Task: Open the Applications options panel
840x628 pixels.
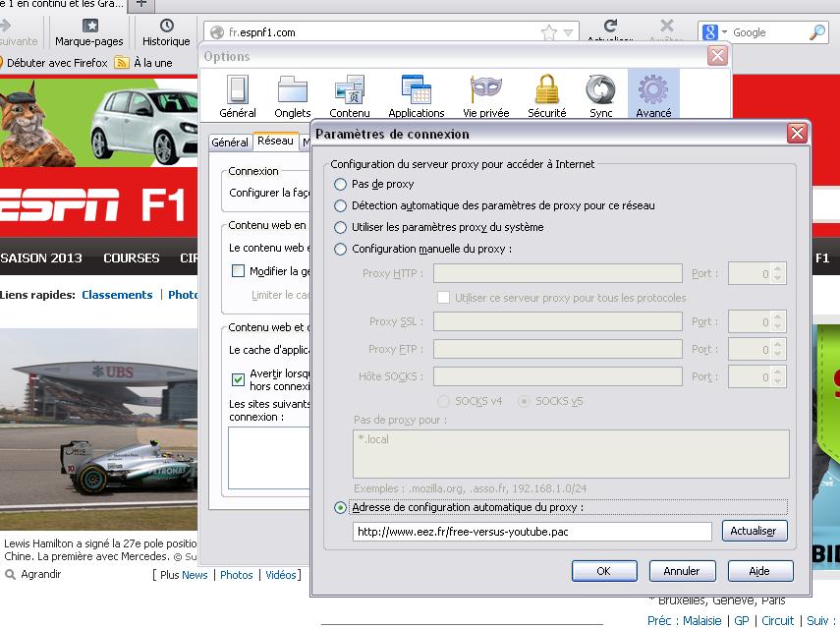Action: click(417, 96)
